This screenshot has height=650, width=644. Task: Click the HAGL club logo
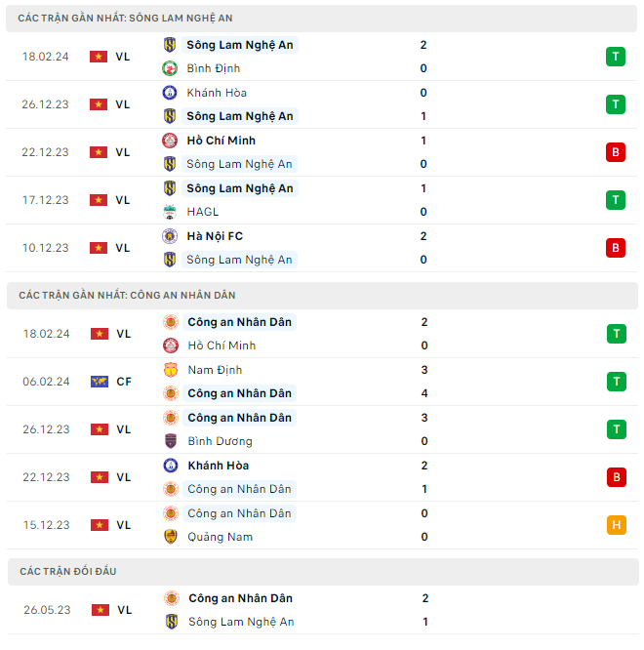click(x=169, y=212)
